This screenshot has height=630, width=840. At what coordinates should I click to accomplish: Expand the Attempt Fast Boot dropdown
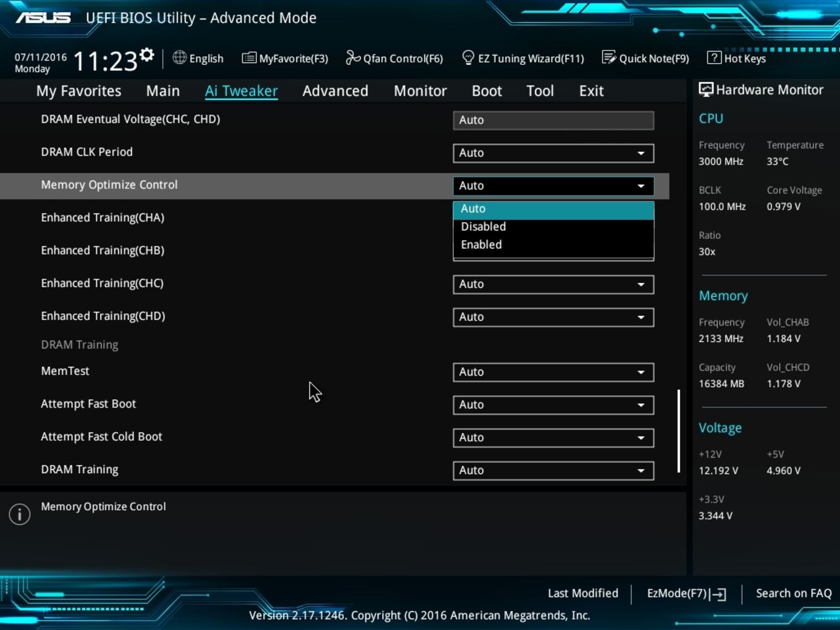tap(553, 405)
